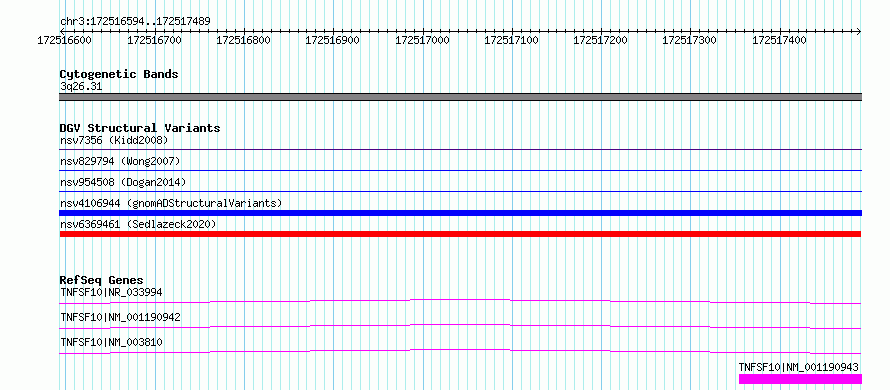Open transcript TNFSF10|NM_001190943 label
The width and height of the screenshot is (890, 390).
[x=799, y=367]
